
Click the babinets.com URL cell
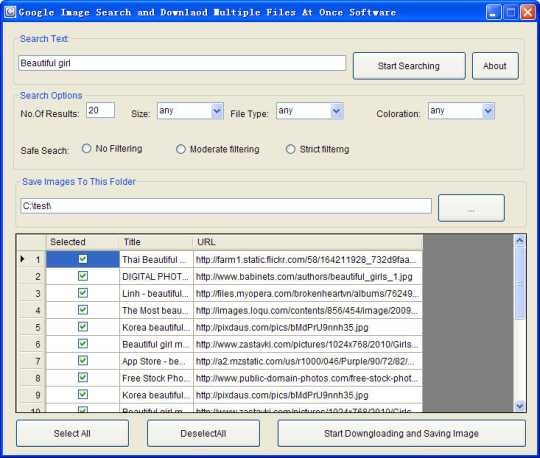pyautogui.click(x=308, y=277)
